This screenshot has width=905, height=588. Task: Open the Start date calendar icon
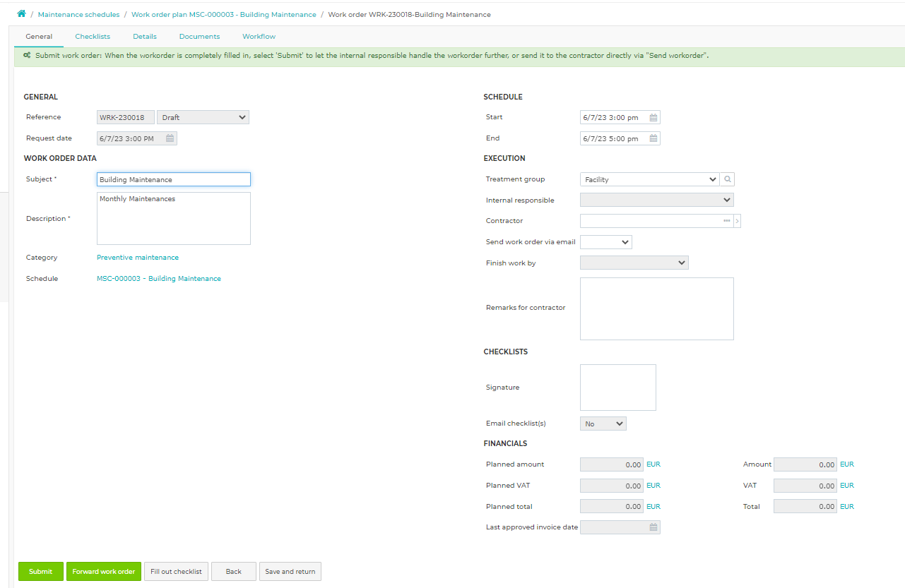[x=653, y=118]
